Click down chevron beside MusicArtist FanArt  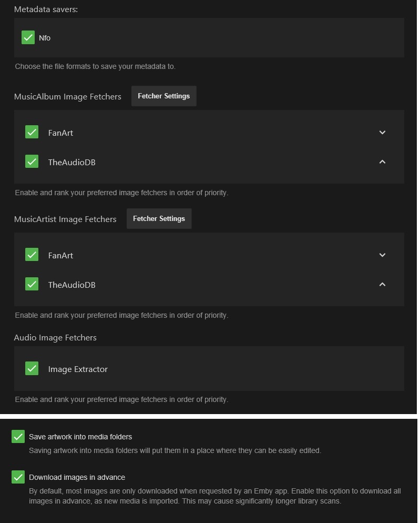[382, 255]
